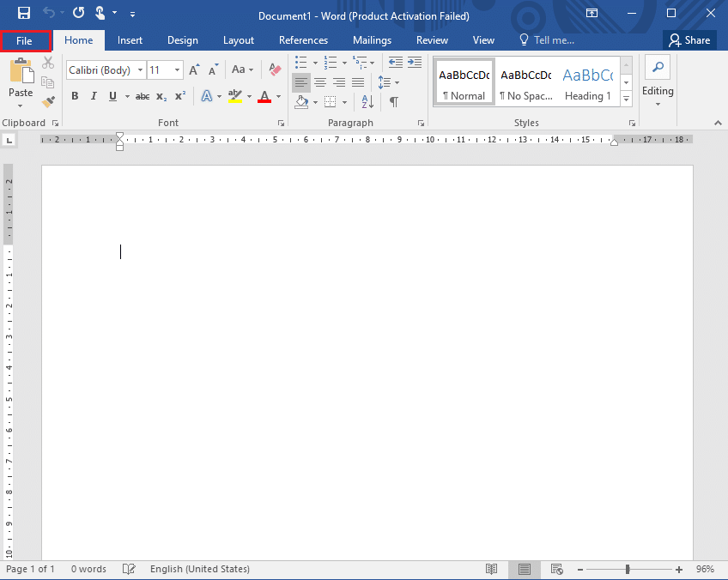Select the Heading 1 style
The height and width of the screenshot is (580, 728).
point(587,83)
